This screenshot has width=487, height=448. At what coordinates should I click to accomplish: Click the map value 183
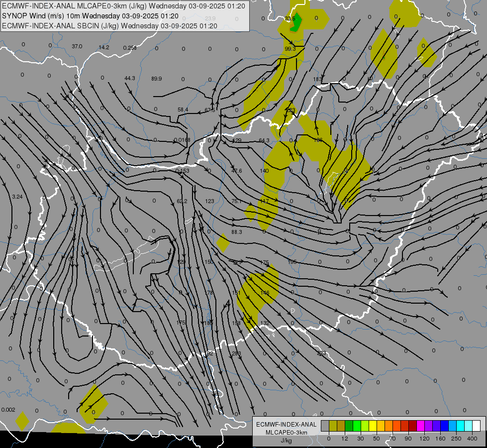pyautogui.click(x=317, y=79)
